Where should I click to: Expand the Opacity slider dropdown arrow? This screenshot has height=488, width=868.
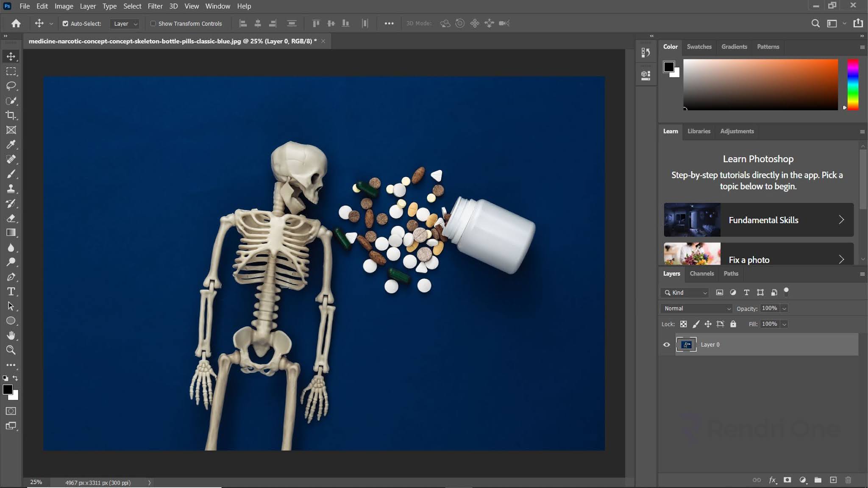point(785,308)
